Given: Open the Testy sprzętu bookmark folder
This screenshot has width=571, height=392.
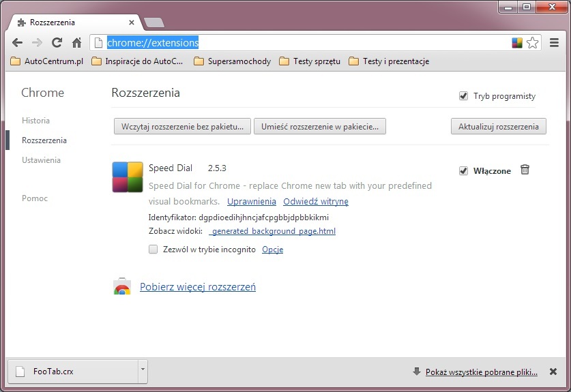Looking at the screenshot, I should 310,61.
